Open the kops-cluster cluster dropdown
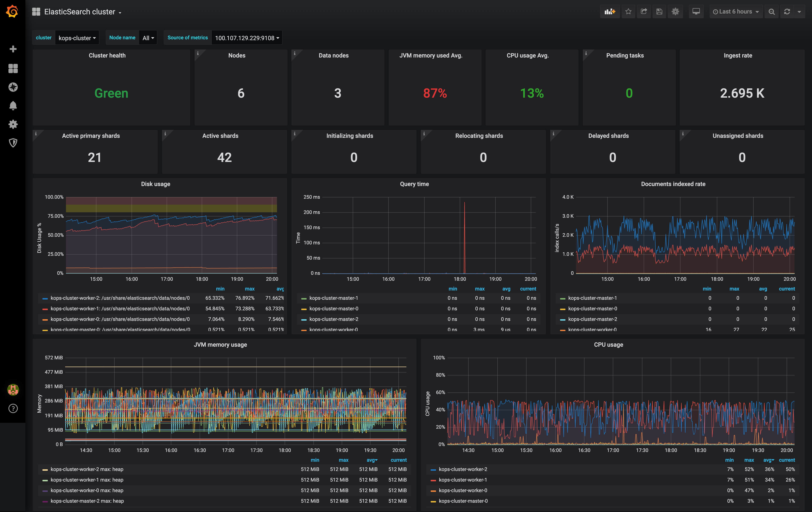 (x=77, y=38)
